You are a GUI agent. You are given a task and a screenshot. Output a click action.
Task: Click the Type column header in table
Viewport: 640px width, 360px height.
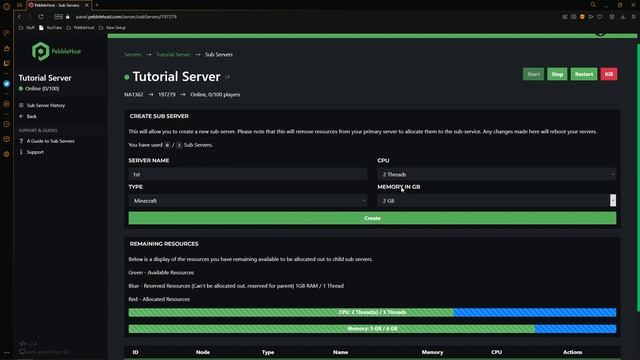coord(268,352)
